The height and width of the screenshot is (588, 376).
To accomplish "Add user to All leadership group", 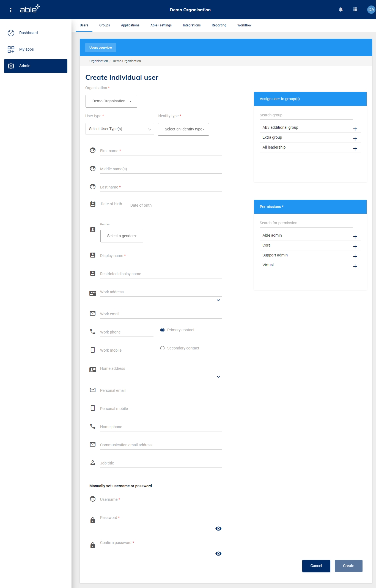I will (355, 149).
